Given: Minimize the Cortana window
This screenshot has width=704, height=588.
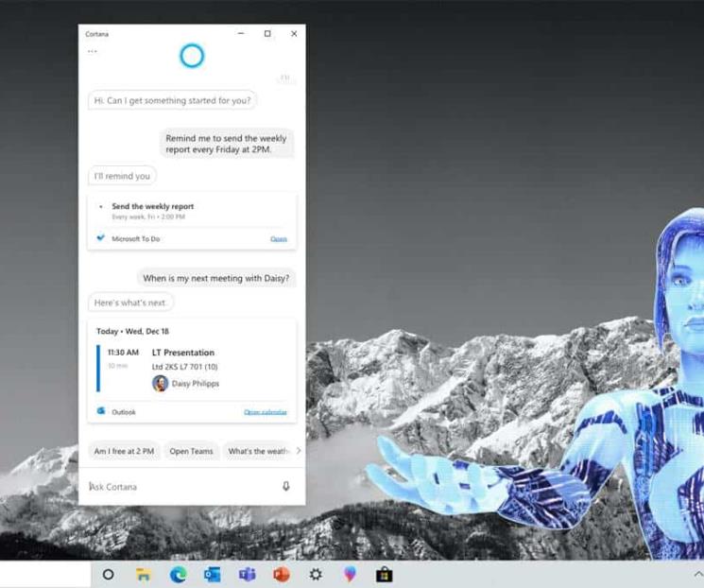Looking at the screenshot, I should [x=241, y=34].
